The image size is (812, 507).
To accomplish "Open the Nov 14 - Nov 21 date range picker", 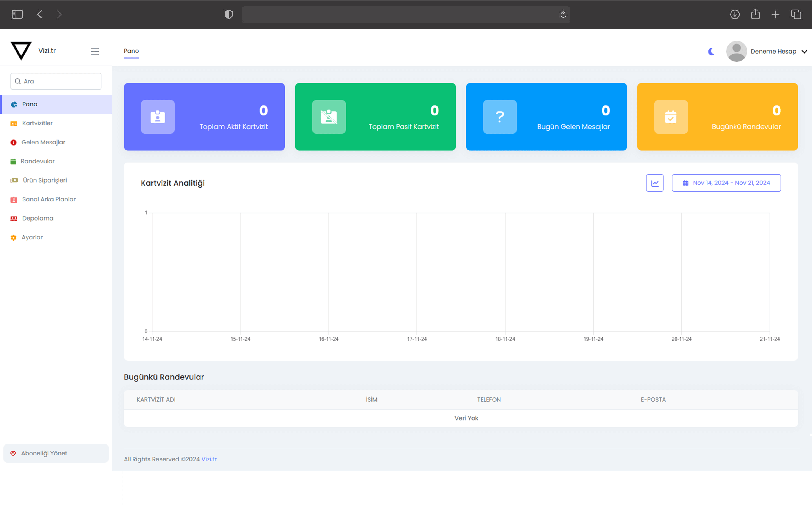I will pyautogui.click(x=726, y=183).
